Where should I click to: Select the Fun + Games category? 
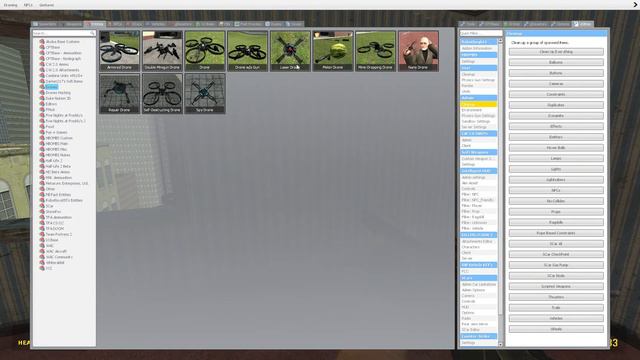56,132
